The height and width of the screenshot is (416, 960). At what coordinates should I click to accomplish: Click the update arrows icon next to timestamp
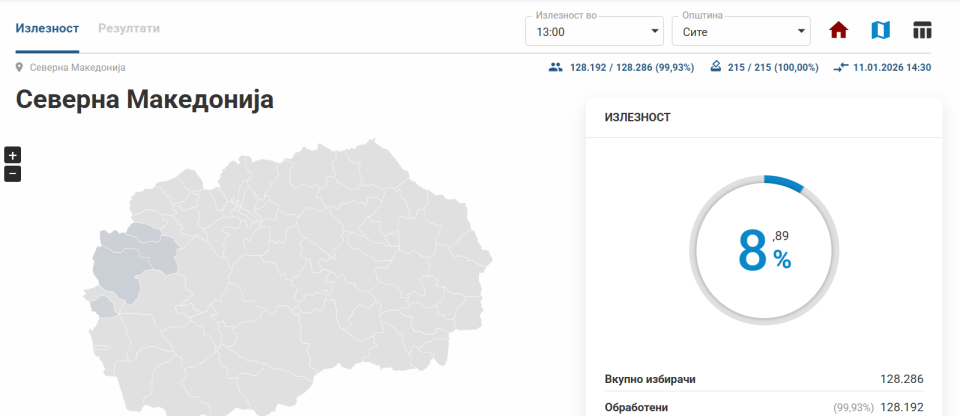click(x=840, y=68)
